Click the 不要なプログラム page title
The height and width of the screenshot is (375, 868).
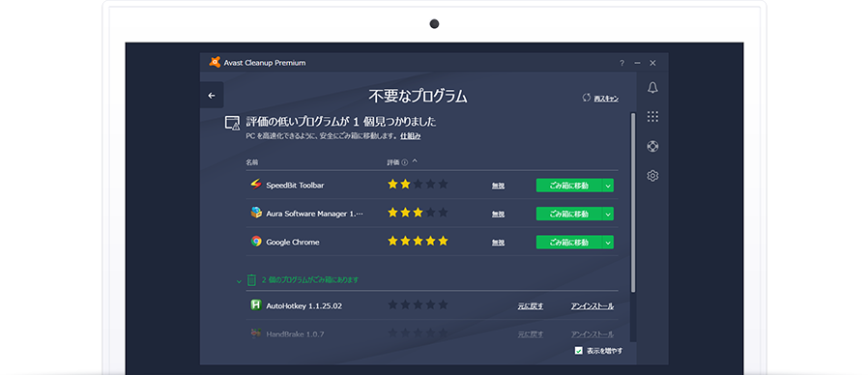[x=418, y=97]
